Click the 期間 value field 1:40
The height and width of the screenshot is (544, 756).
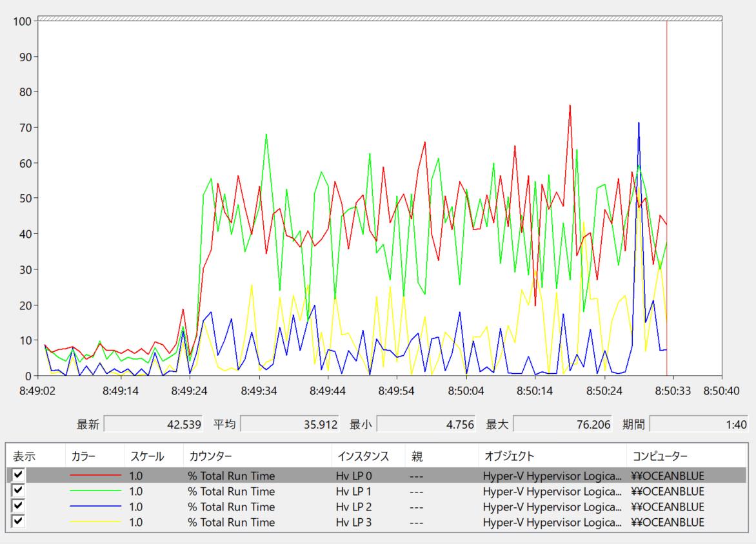click(699, 424)
